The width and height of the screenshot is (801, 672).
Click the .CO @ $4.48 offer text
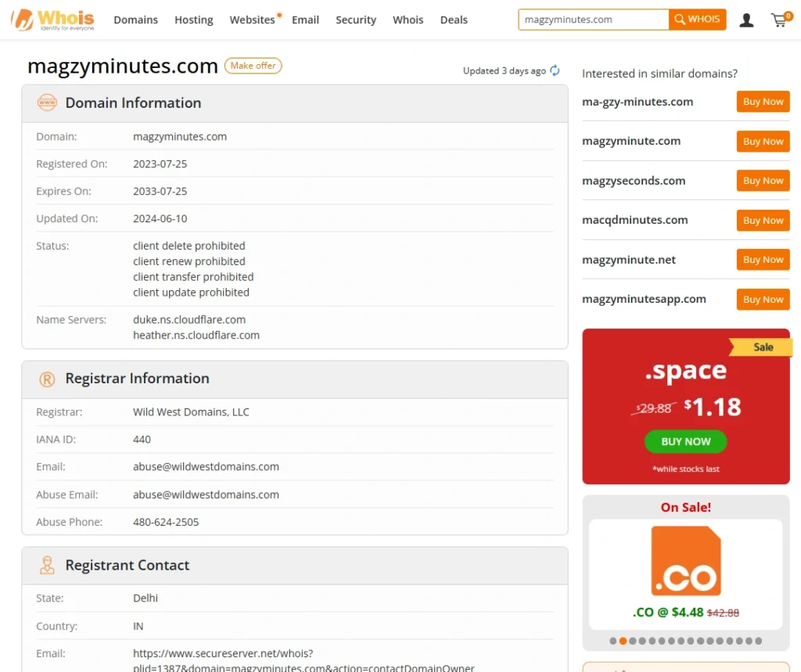pos(685,613)
